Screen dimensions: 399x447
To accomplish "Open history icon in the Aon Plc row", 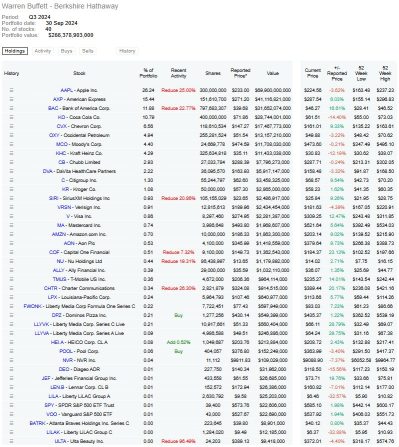I will coord(12,243).
